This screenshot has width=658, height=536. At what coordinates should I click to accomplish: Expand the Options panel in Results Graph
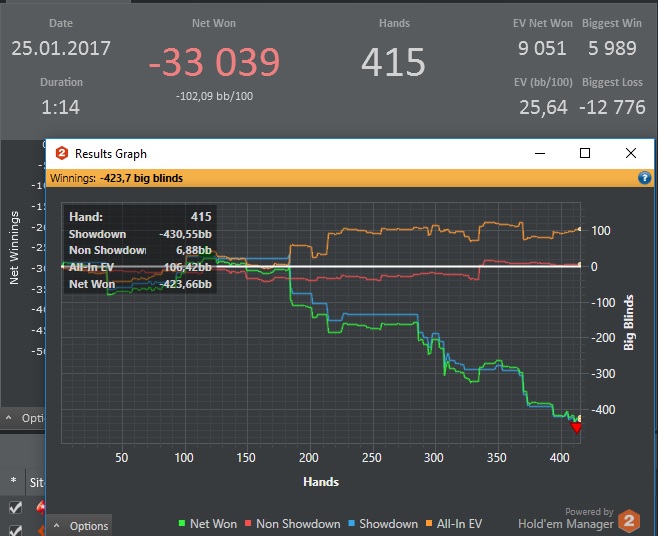tap(81, 526)
